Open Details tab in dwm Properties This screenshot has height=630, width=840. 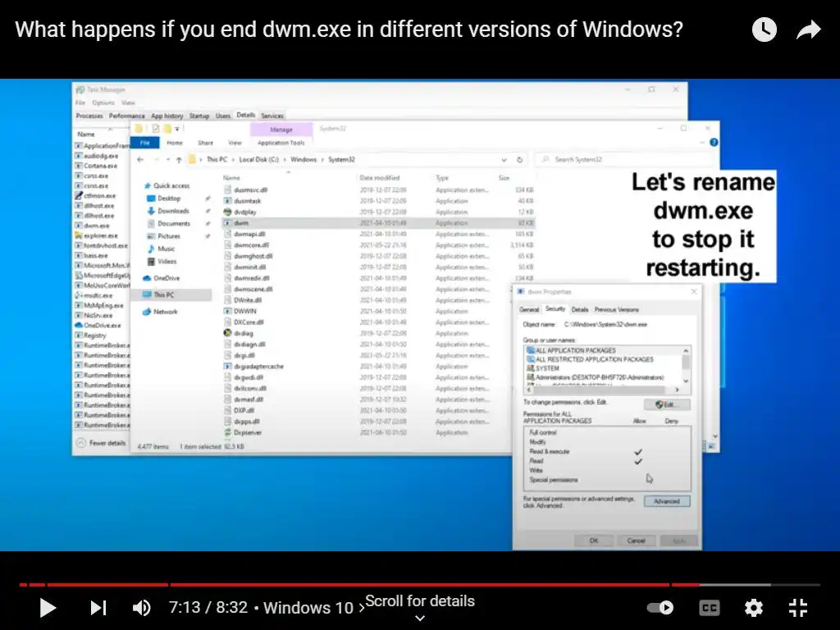click(580, 309)
